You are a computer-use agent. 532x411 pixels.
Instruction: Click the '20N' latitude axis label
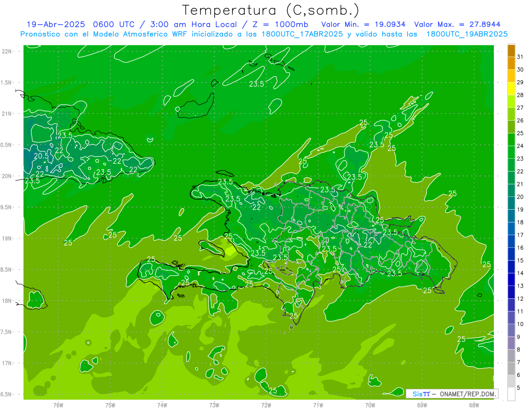(7, 176)
